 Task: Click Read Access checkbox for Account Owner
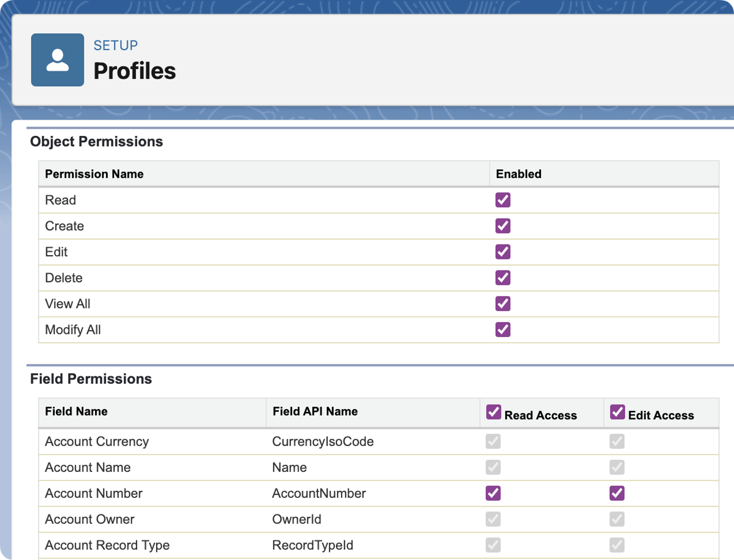click(x=493, y=519)
